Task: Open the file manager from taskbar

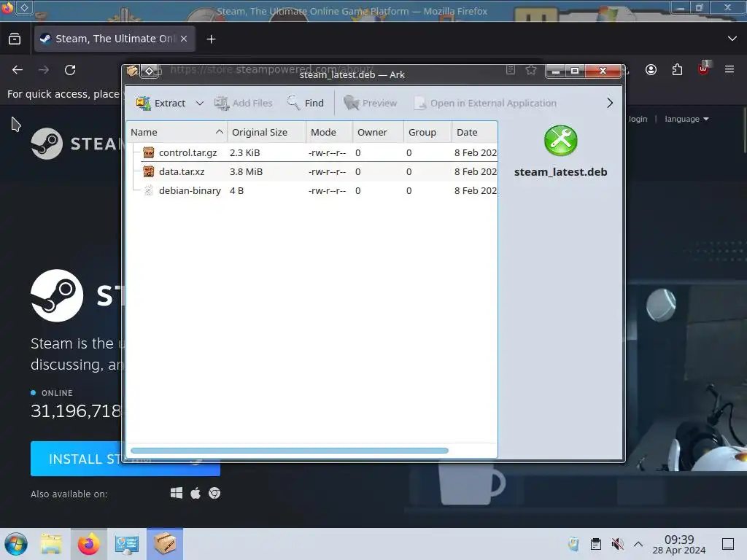Action: click(x=51, y=544)
